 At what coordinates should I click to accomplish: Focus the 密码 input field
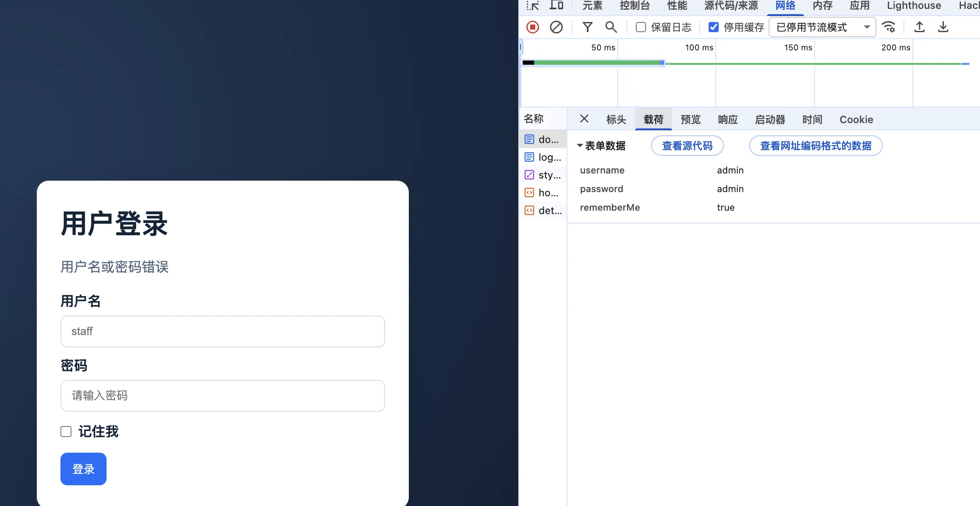[x=222, y=396]
